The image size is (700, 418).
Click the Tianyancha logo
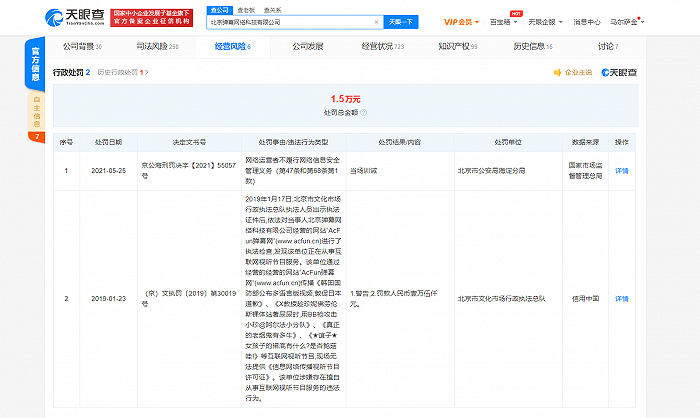75,17
